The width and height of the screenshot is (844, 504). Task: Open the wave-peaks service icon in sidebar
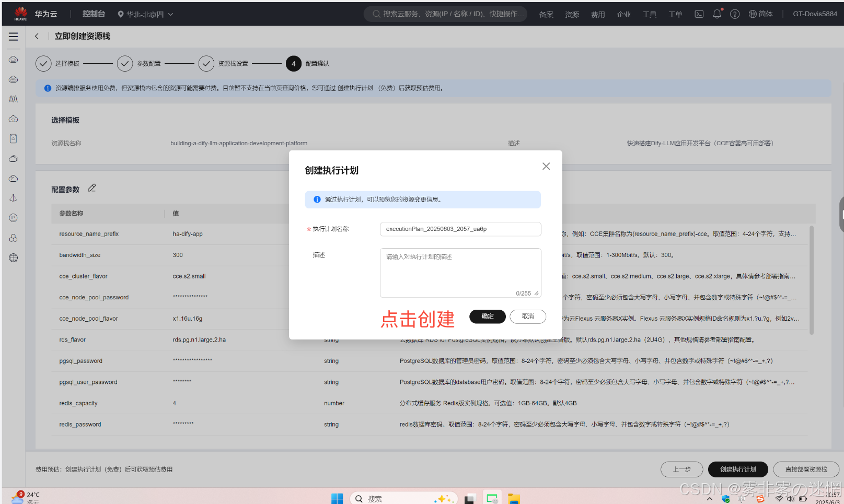14,99
